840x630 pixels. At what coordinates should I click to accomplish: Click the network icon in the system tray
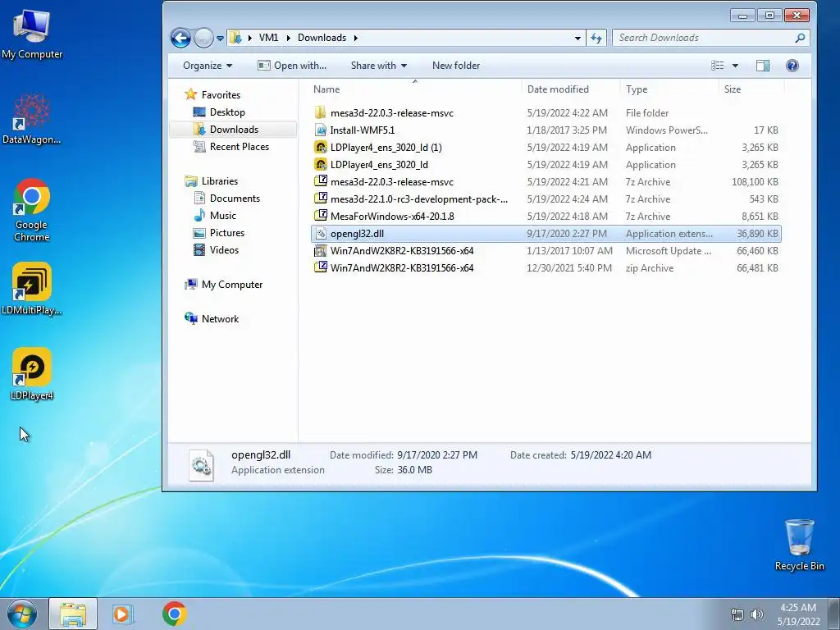[737, 614]
